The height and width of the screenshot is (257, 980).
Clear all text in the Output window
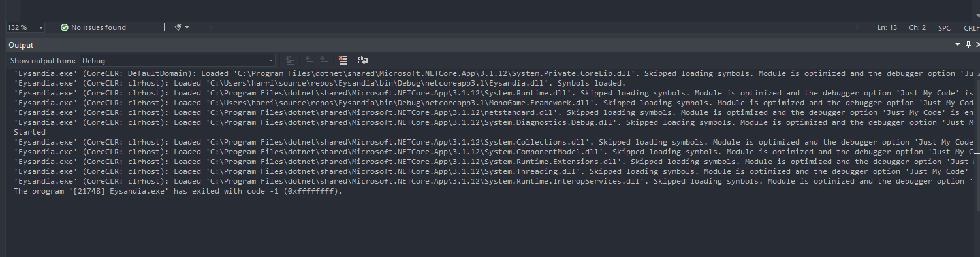pyautogui.click(x=343, y=60)
